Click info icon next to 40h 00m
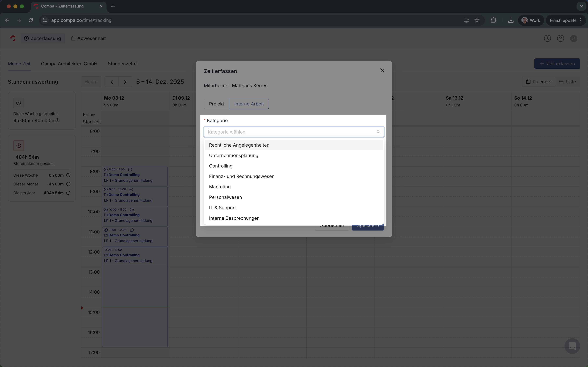The image size is (588, 367). pyautogui.click(x=57, y=120)
